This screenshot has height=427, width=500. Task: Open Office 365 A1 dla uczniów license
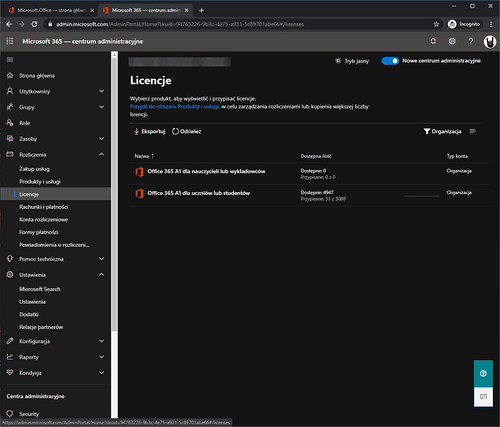tap(199, 193)
